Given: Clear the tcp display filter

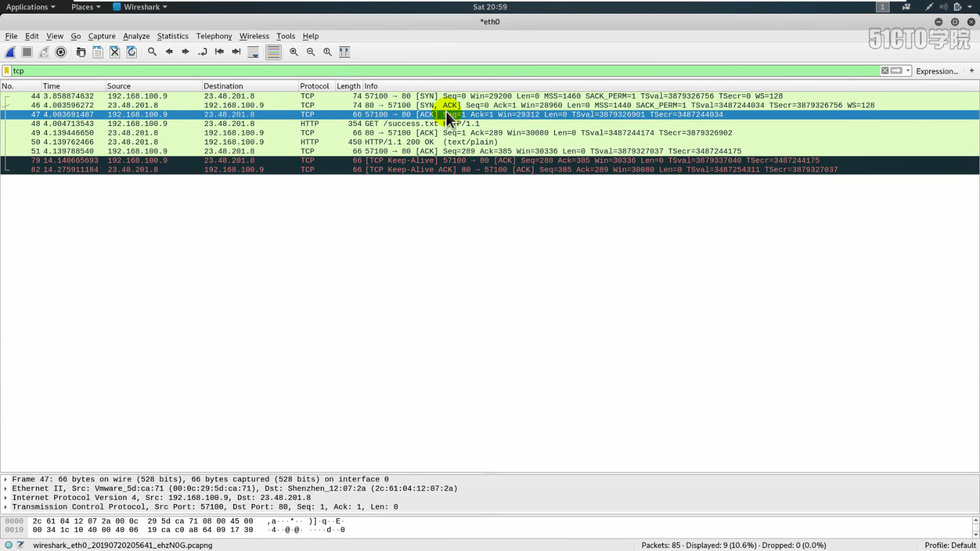Looking at the screenshot, I should click(x=885, y=71).
